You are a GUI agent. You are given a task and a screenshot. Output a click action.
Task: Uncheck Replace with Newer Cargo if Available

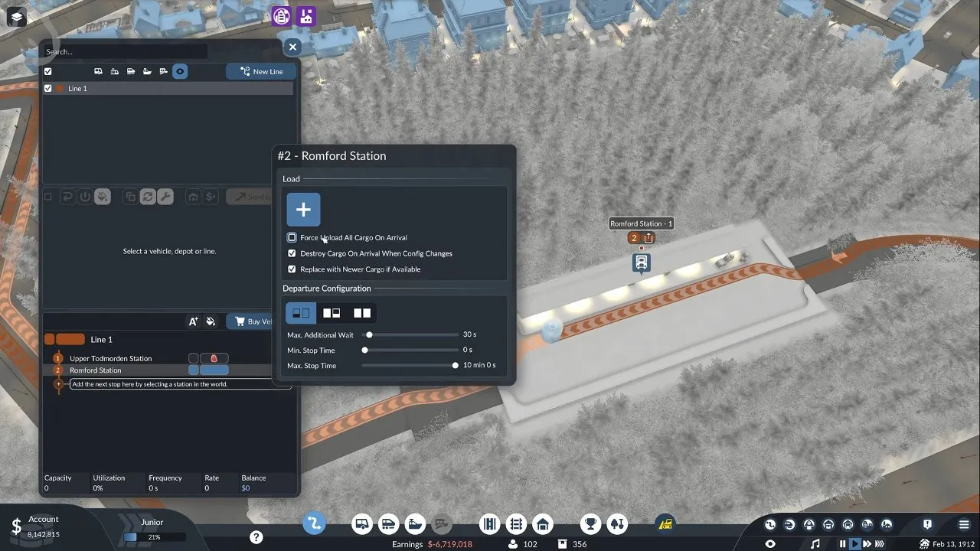pyautogui.click(x=292, y=269)
